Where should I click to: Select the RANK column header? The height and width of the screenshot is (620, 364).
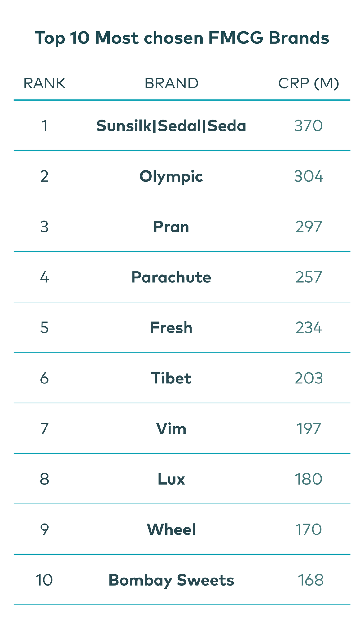click(45, 83)
